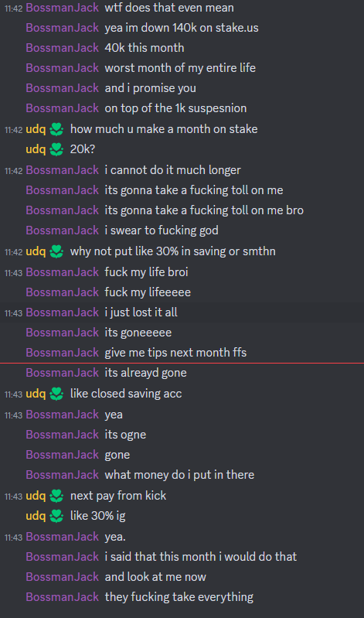The width and height of the screenshot is (364, 618).
Task: Open BossmanJack's profile from "wtf does that even mean"
Action: pos(63,8)
